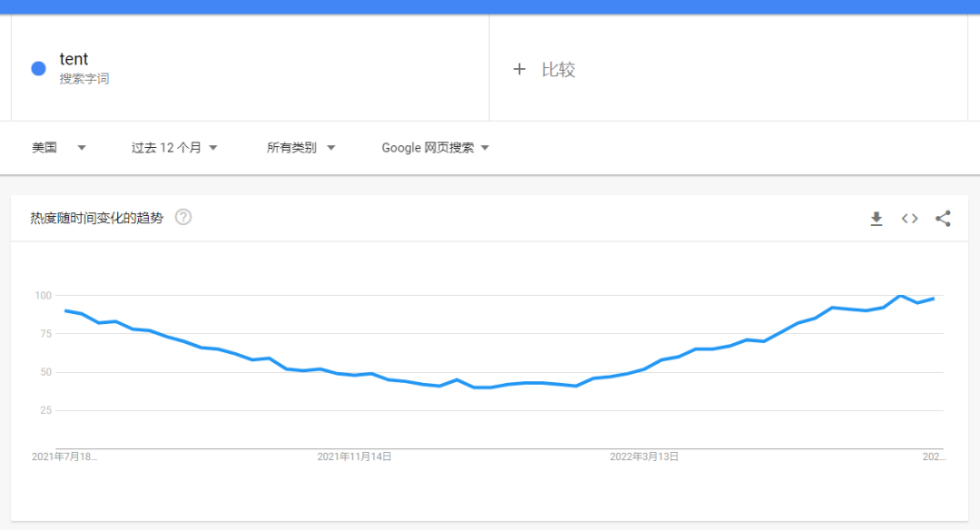980x530 pixels.
Task: Select the peak point on the trend line
Action: coord(898,296)
